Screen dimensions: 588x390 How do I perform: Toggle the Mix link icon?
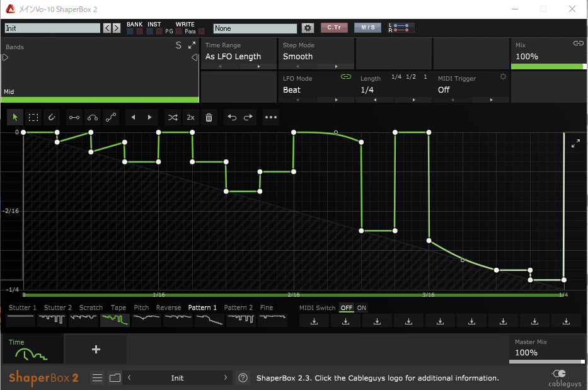point(579,43)
